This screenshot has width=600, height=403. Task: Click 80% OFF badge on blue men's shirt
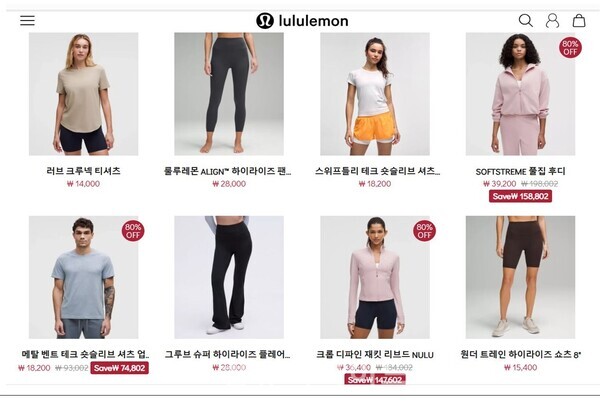point(133,231)
